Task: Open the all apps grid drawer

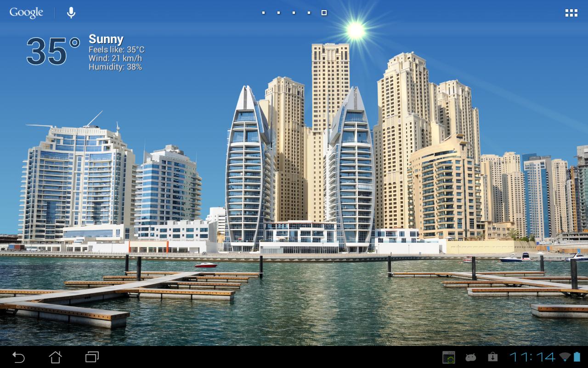Action: point(571,13)
